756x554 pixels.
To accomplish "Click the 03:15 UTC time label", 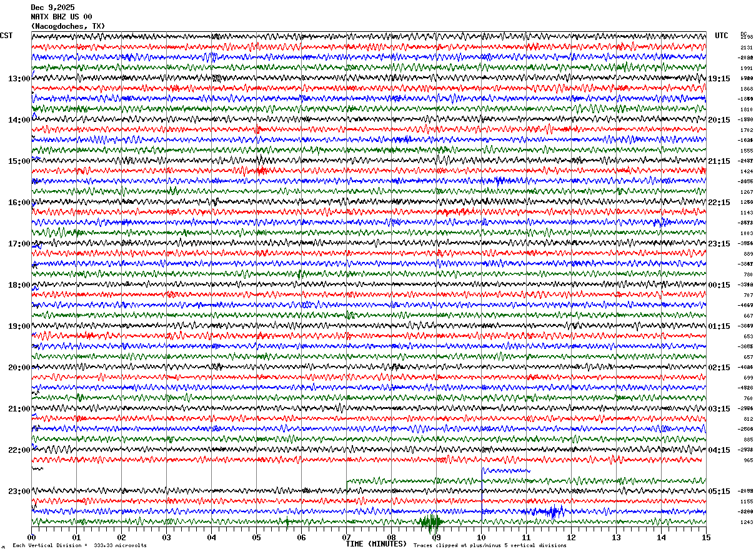I will (719, 409).
